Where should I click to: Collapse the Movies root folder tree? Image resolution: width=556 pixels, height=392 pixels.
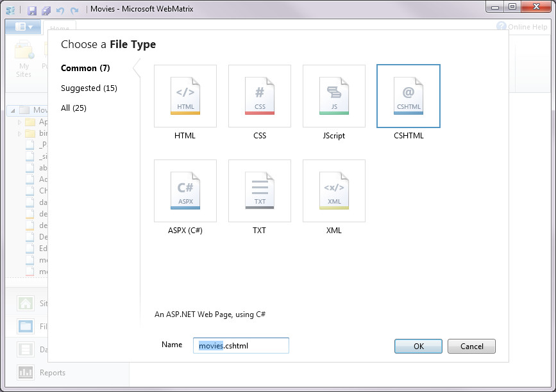(x=13, y=110)
